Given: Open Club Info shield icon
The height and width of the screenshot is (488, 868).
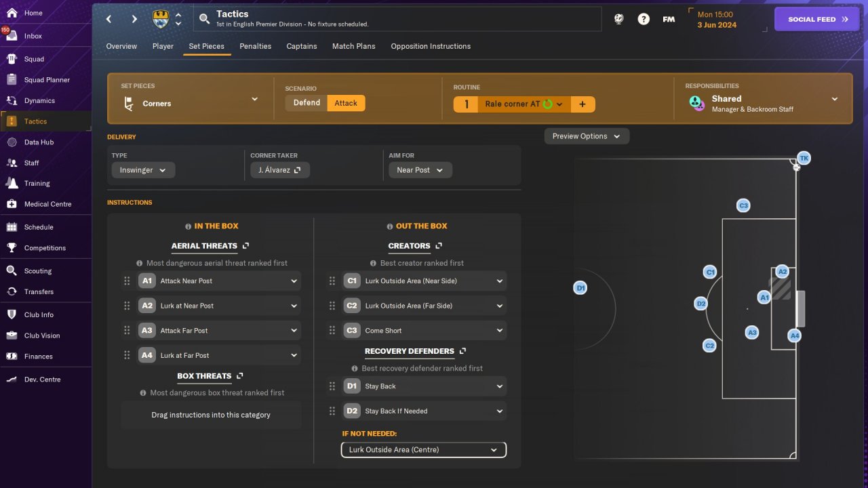Looking at the screenshot, I should [x=12, y=314].
